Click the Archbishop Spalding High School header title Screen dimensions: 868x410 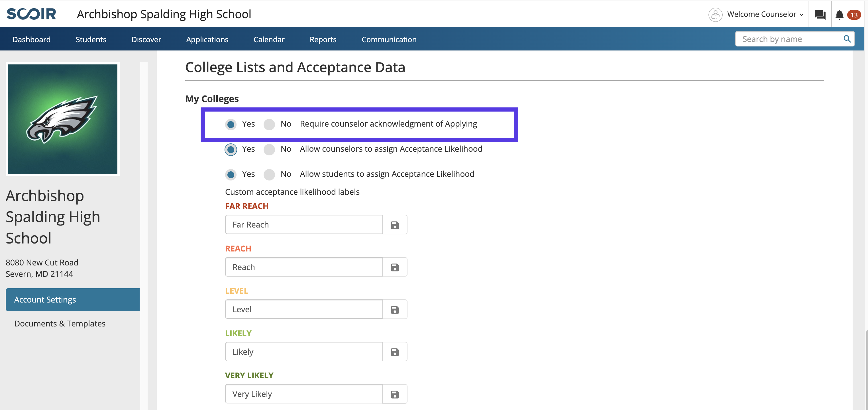pyautogui.click(x=164, y=14)
